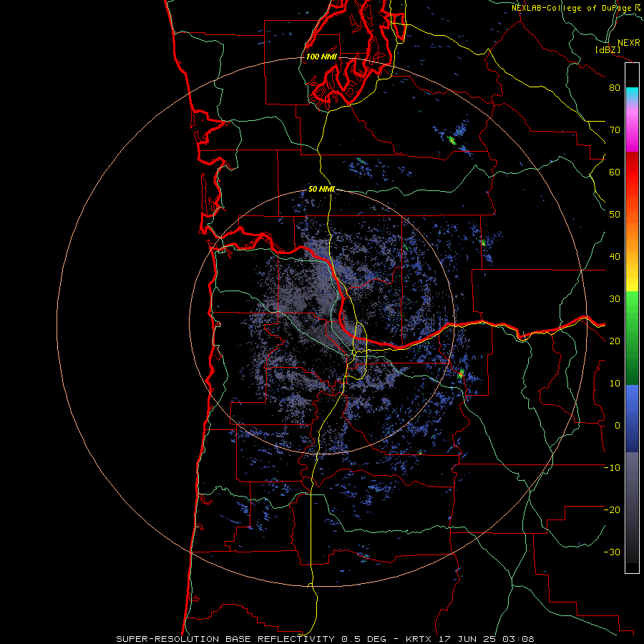Click the 10 value on dBZ scale
Screen dimensions: 644x644
click(615, 384)
